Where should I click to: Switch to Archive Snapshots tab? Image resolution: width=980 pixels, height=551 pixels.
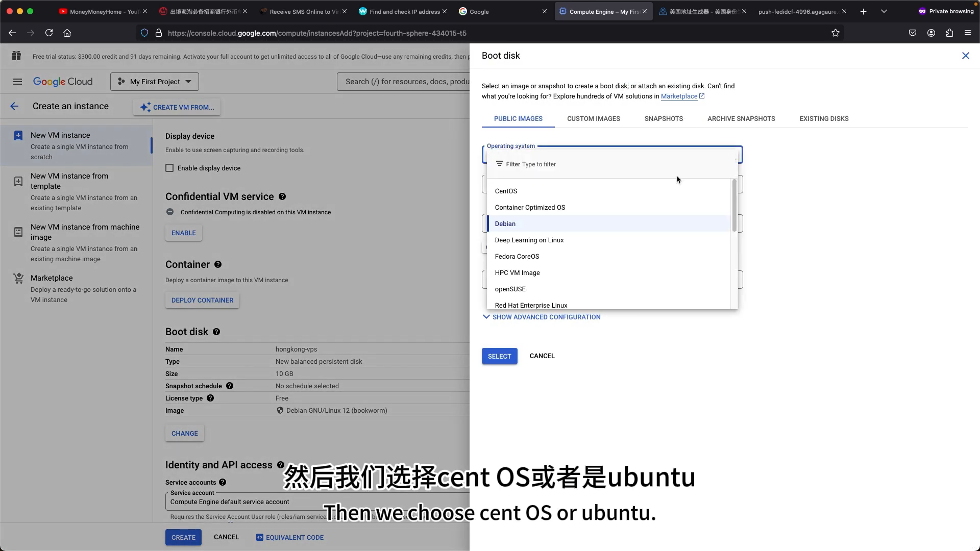(741, 118)
